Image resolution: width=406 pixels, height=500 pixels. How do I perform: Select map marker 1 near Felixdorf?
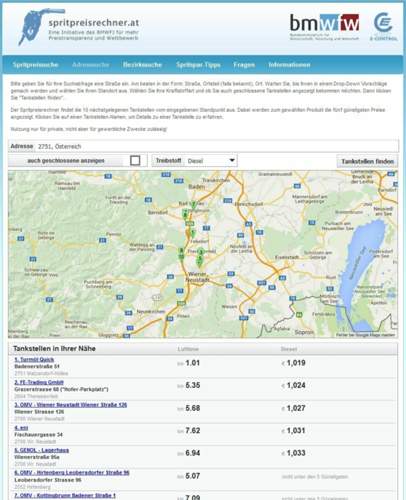[x=192, y=233]
